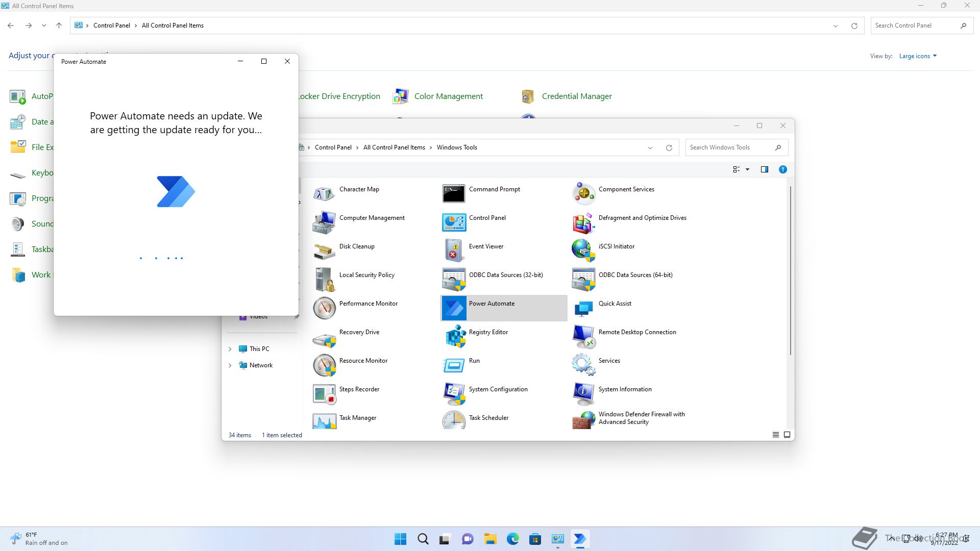The height and width of the screenshot is (551, 980).
Task: Open Task Manager icon
Action: [x=324, y=420]
